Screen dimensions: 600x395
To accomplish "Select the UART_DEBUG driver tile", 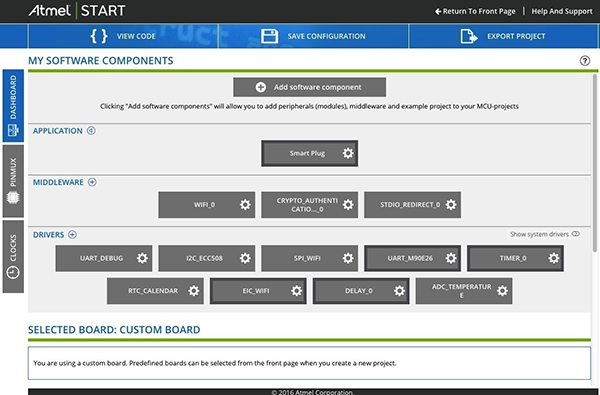I will point(104,258).
